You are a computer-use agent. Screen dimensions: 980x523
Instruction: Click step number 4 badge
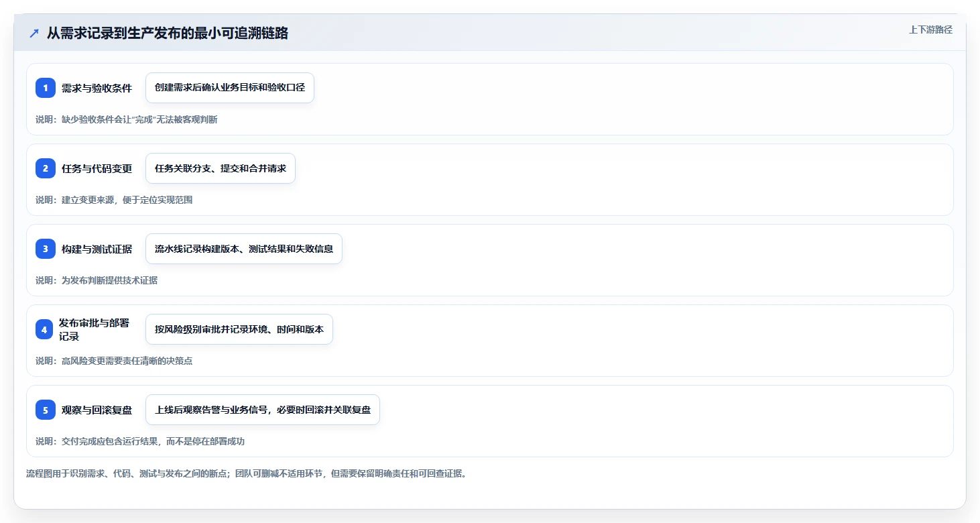pos(46,329)
